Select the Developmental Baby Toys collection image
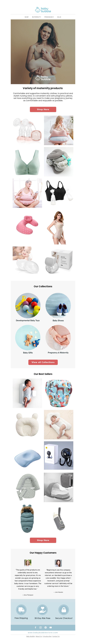Viewport: 86px width, 644px height. coord(28,305)
